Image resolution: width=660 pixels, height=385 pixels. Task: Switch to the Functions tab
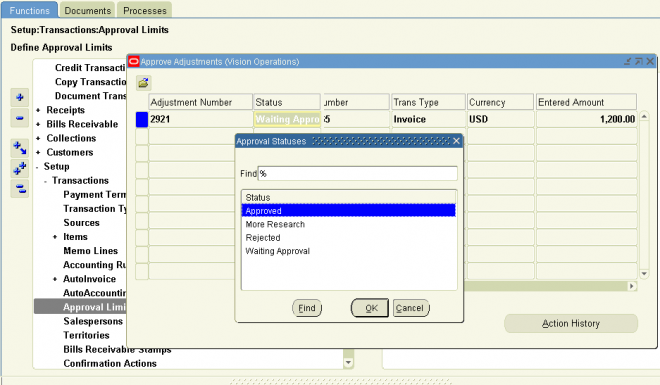29,11
